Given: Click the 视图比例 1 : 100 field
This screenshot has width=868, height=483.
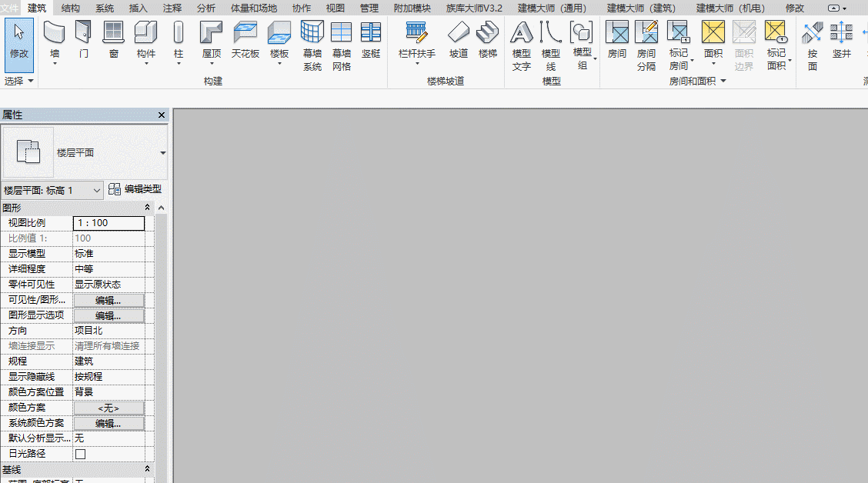Looking at the screenshot, I should click(108, 223).
